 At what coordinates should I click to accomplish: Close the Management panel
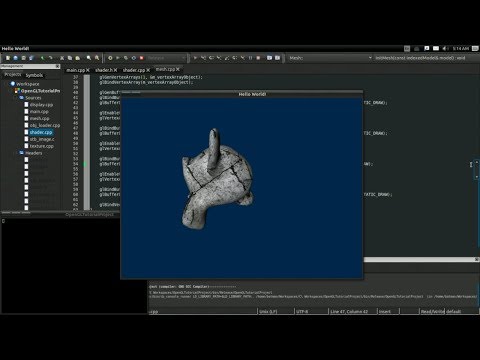pos(57,66)
